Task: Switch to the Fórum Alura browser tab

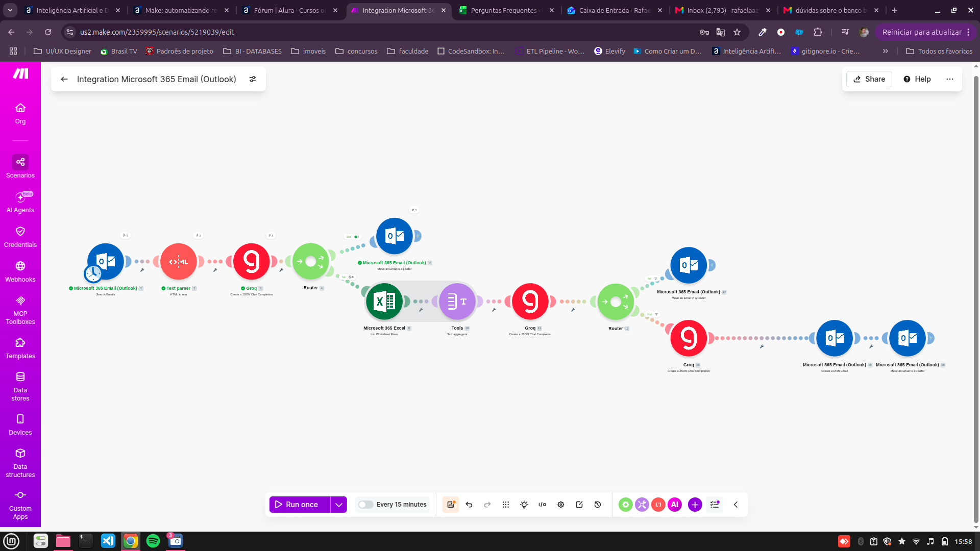Action: (x=289, y=10)
